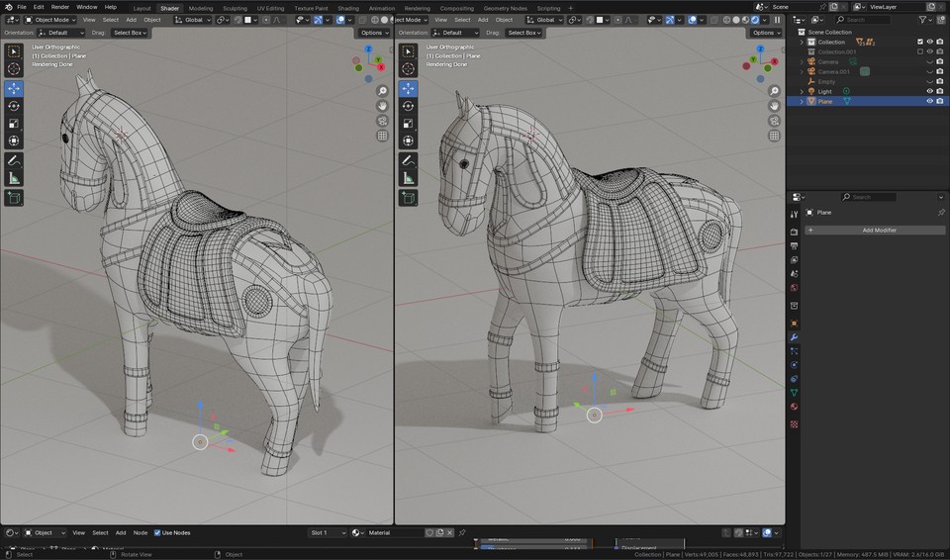Select the Rotate tool in right viewport
The height and width of the screenshot is (560, 950).
coord(409,106)
